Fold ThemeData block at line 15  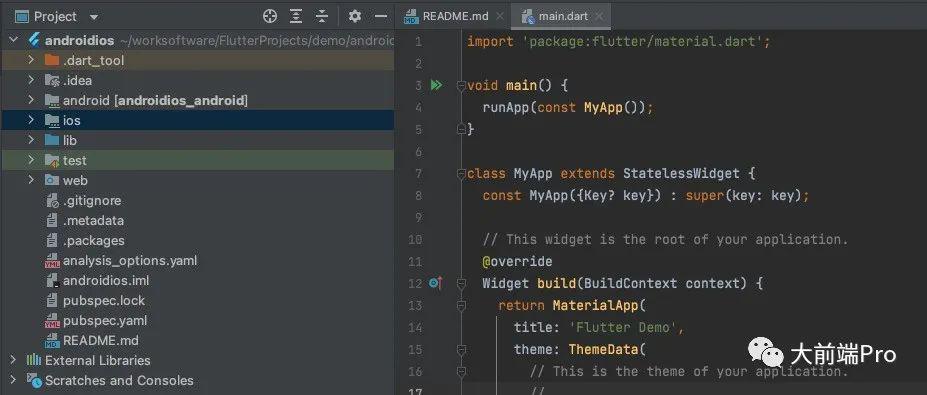coord(461,349)
